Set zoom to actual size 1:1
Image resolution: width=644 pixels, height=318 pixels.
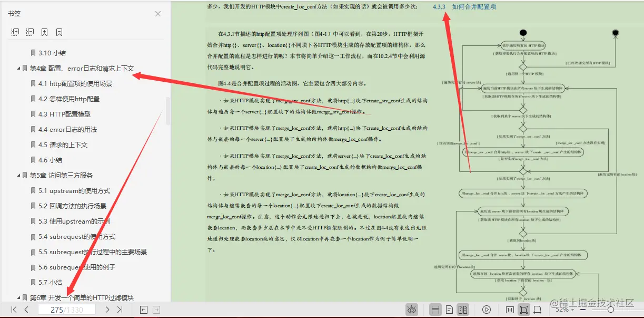(x=510, y=309)
